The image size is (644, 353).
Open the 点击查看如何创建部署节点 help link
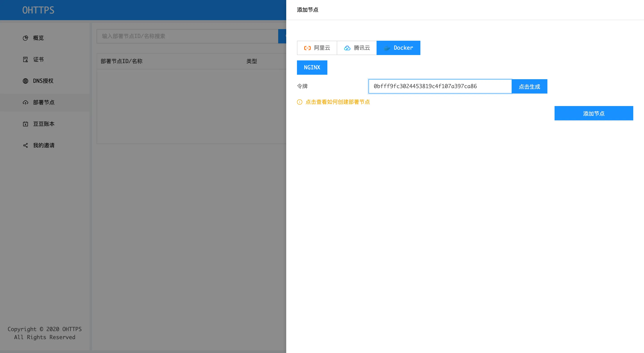(x=337, y=102)
